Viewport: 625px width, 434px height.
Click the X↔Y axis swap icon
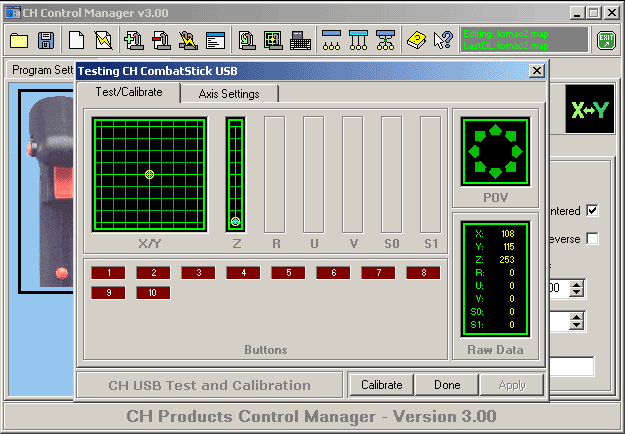[590, 109]
